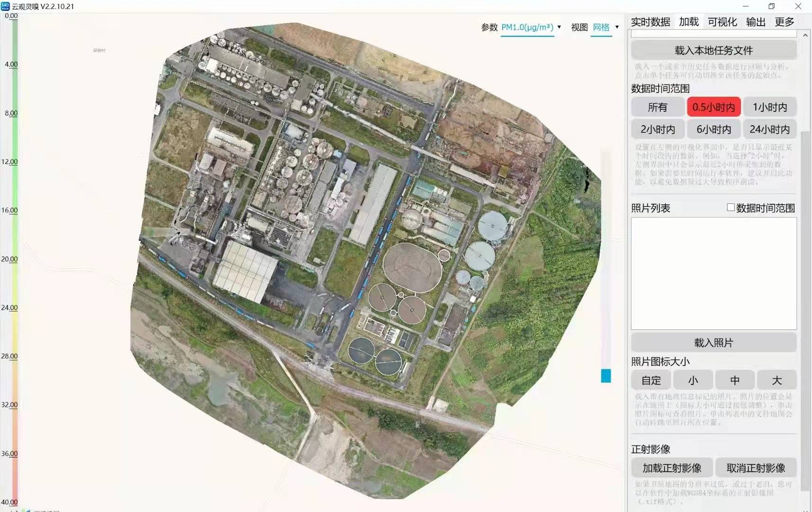
Task: Click inside the empty 照片列表 list box
Action: tap(713, 274)
